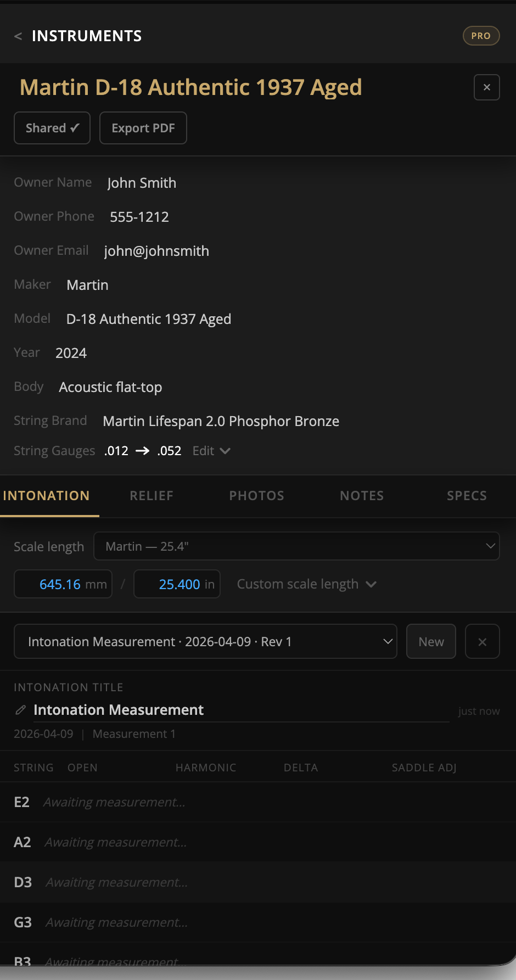516x980 pixels.
Task: Click the SADDLE ADJ column header
Action: 424,768
